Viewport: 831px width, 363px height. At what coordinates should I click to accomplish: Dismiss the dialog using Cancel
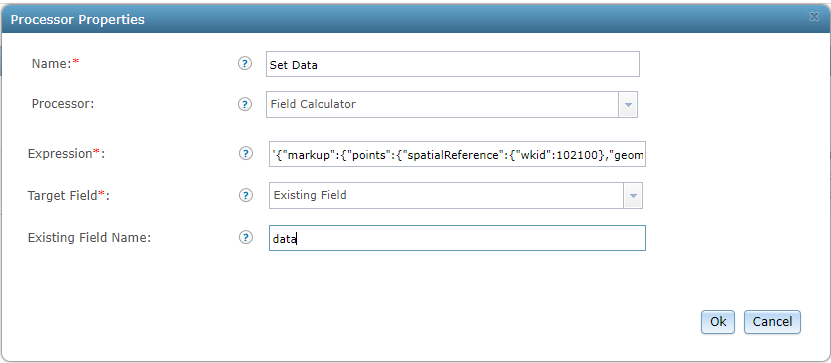click(x=772, y=322)
